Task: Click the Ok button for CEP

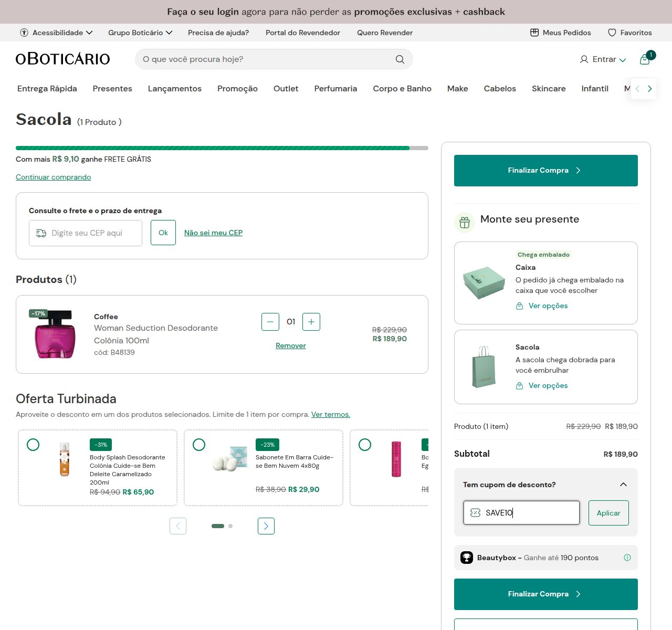Action: click(x=163, y=233)
